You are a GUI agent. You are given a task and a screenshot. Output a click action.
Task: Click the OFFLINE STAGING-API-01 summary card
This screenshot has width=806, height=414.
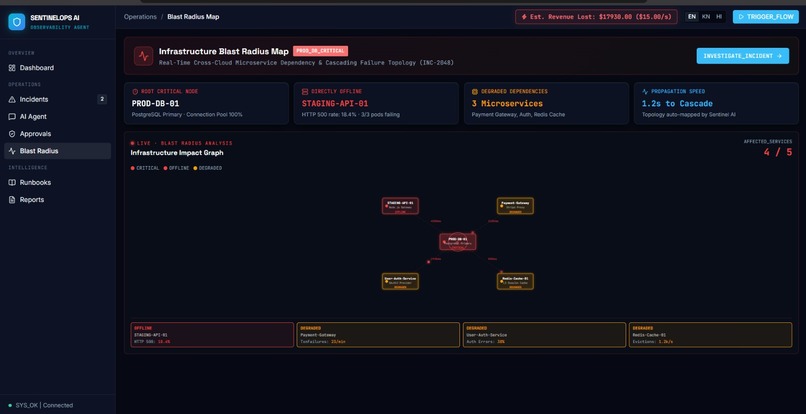(212, 335)
